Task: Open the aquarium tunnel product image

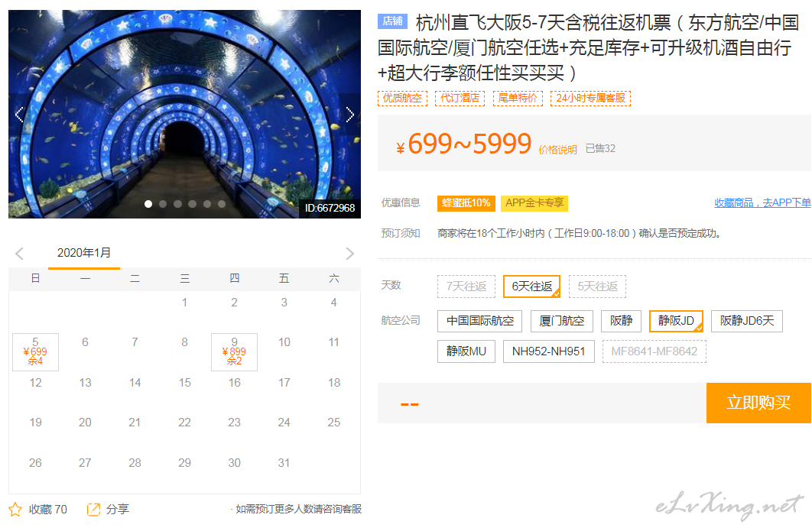Action: (184, 114)
